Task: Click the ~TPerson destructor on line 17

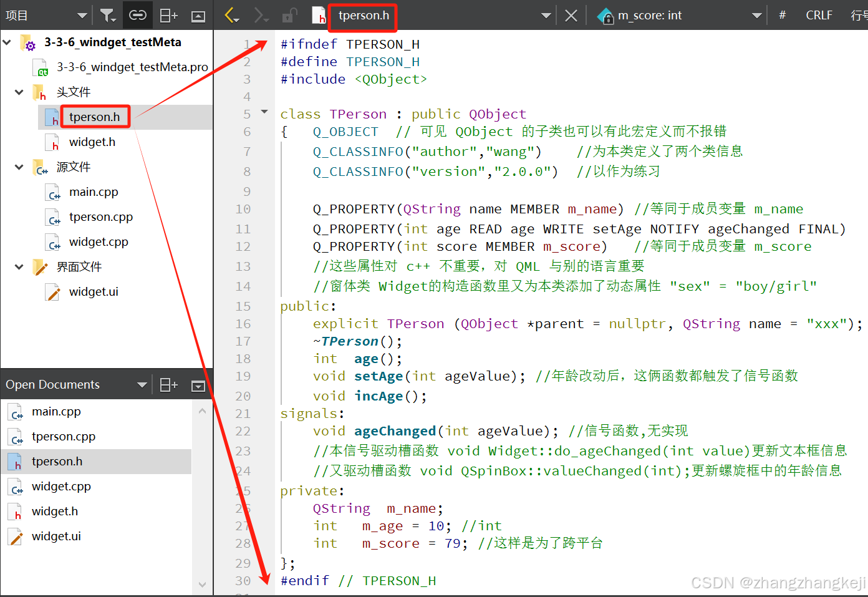Action: pos(345,341)
